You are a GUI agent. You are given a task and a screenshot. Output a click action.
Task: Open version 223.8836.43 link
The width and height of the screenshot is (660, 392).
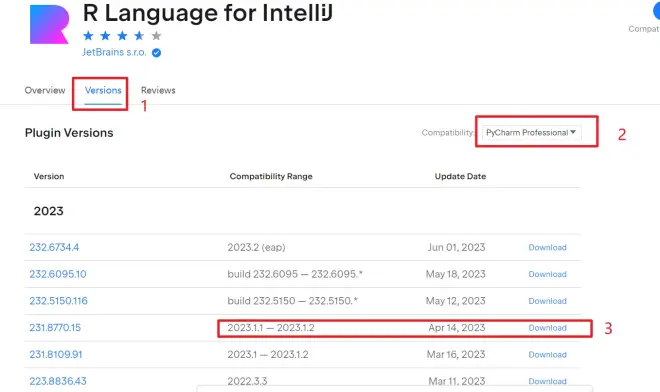coord(58,381)
